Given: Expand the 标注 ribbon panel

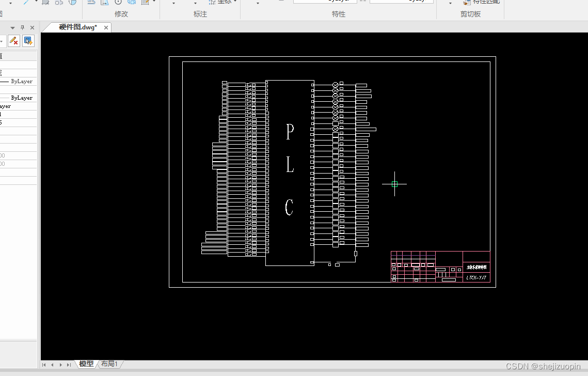Looking at the screenshot, I should tap(200, 14).
